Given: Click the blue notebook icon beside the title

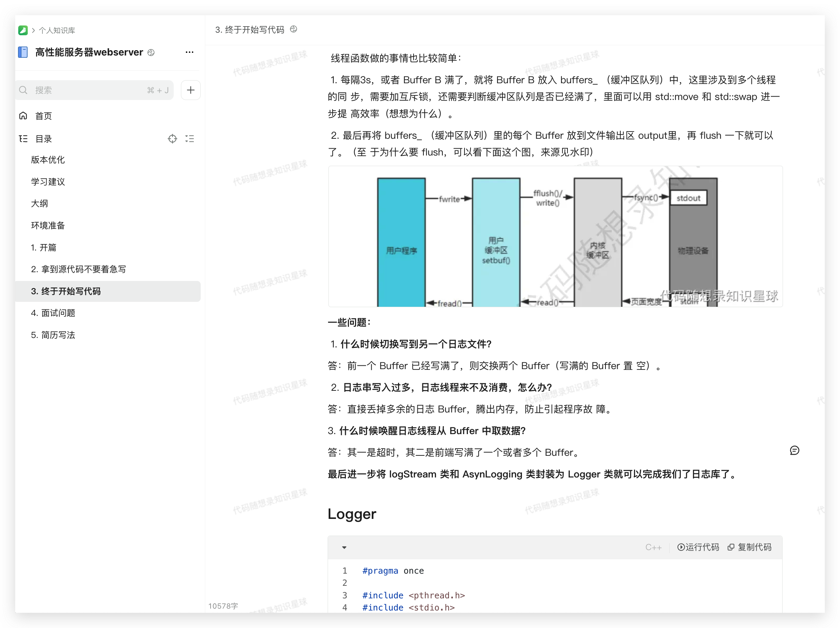Looking at the screenshot, I should (23, 52).
